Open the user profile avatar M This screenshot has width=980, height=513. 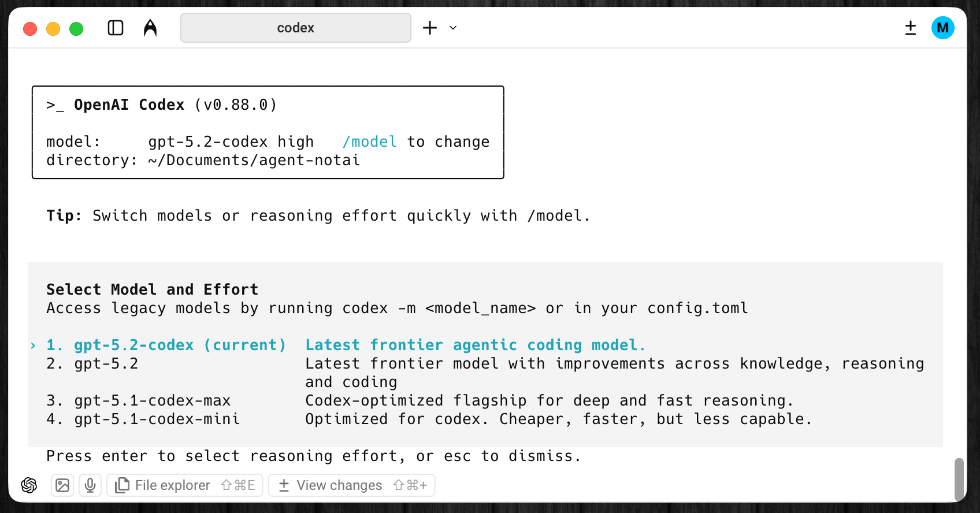tap(942, 28)
